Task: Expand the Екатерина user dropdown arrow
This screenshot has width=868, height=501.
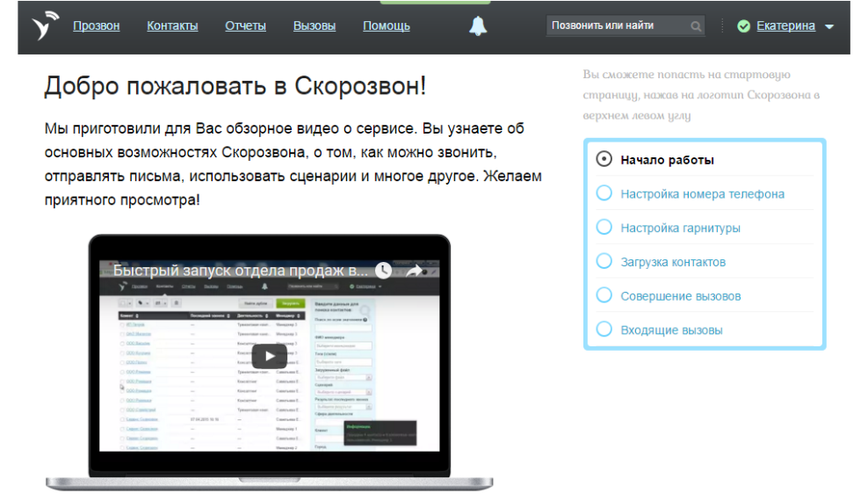Action: [829, 26]
